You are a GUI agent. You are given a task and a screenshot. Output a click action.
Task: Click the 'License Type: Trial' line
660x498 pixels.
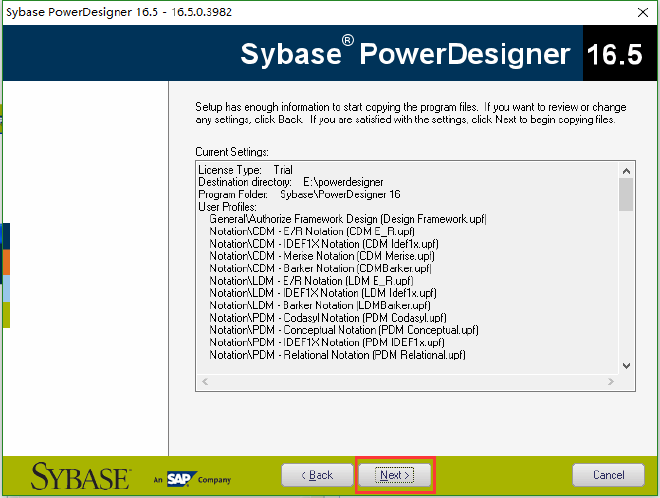[245, 170]
